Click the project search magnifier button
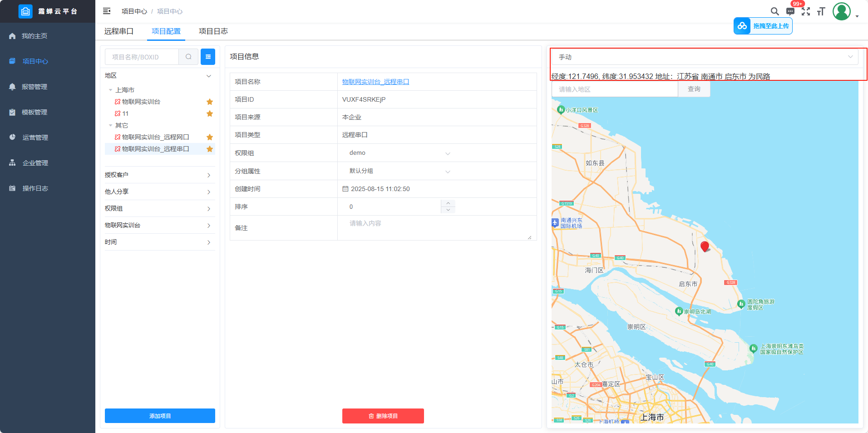The height and width of the screenshot is (433, 868). [188, 57]
